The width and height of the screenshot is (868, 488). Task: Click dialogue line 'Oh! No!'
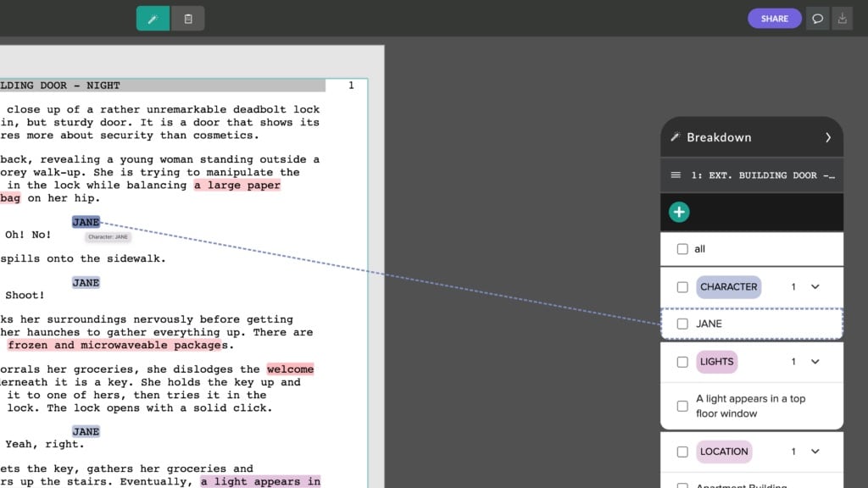pyautogui.click(x=28, y=235)
